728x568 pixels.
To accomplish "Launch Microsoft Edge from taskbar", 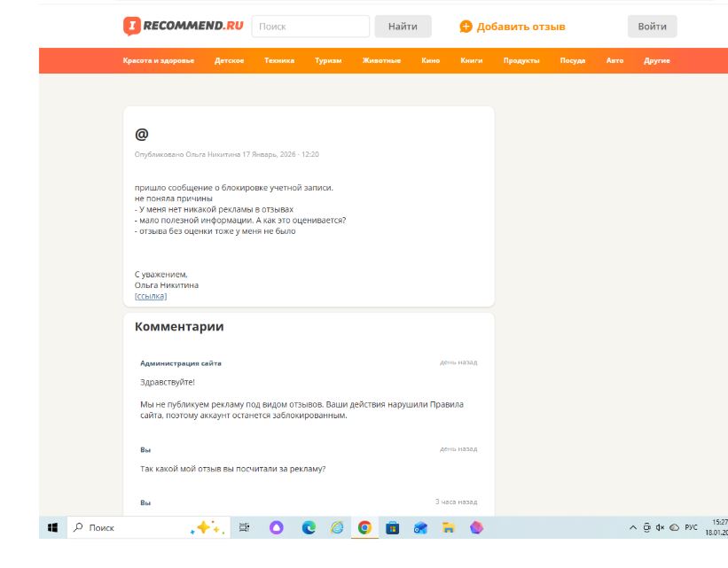I will (x=309, y=527).
